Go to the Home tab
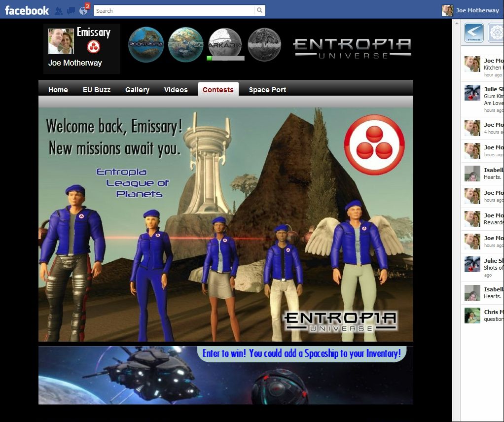The image size is (504, 422). [58, 90]
